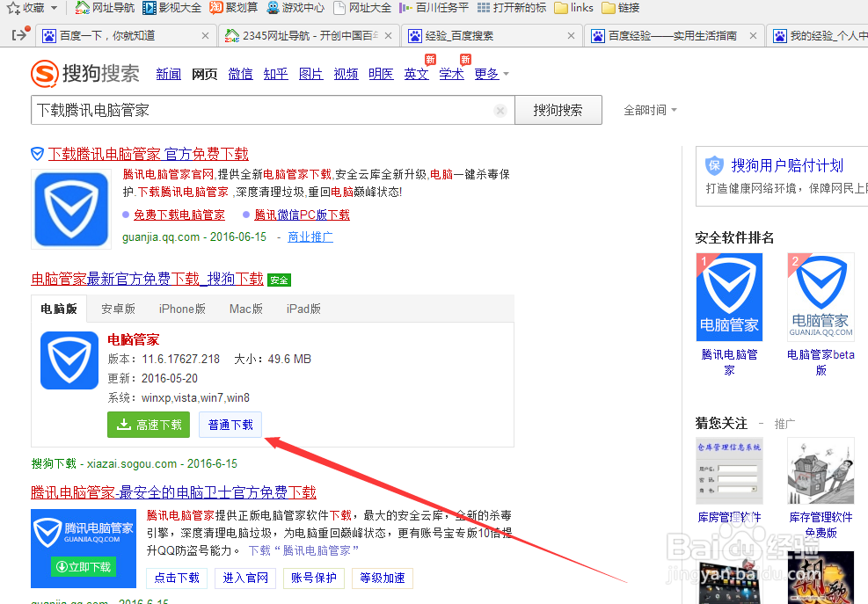Click the rank 2 电脑管家beta版 thumbnail
This screenshot has height=604, width=868.
tap(821, 297)
